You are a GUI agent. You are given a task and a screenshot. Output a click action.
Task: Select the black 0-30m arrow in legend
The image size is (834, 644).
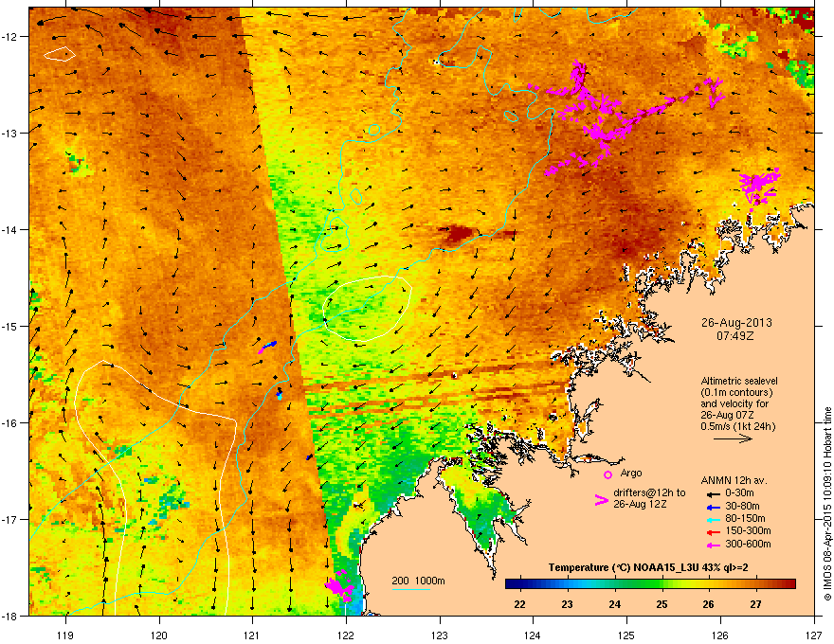(x=712, y=494)
